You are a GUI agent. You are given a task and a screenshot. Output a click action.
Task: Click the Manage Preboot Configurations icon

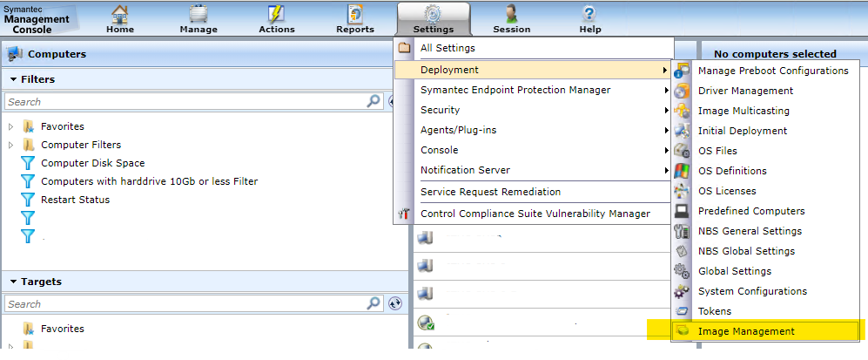click(x=682, y=71)
